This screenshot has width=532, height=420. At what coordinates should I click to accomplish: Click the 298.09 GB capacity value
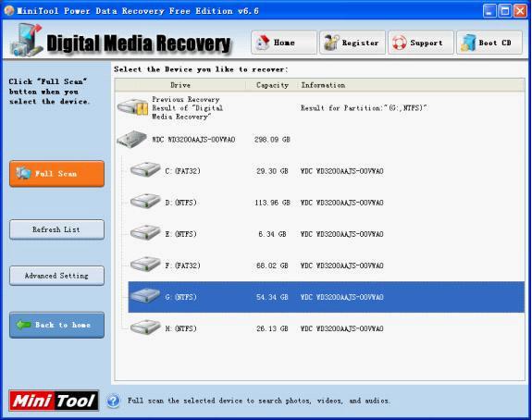pyautogui.click(x=272, y=140)
